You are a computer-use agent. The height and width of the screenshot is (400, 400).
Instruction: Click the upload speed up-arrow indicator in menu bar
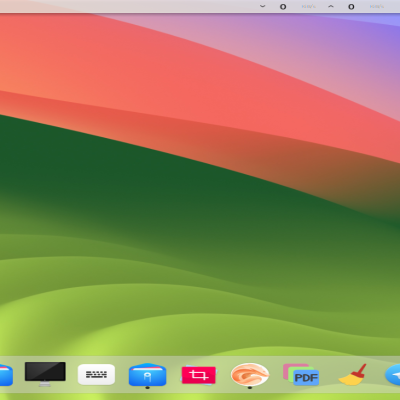pyautogui.click(x=331, y=6)
